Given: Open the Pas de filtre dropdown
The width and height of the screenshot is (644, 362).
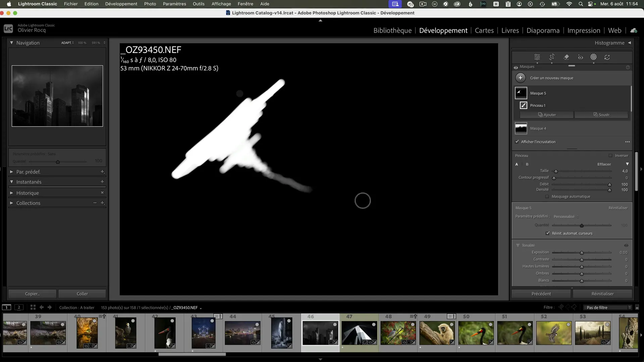Looking at the screenshot, I should (x=608, y=307).
